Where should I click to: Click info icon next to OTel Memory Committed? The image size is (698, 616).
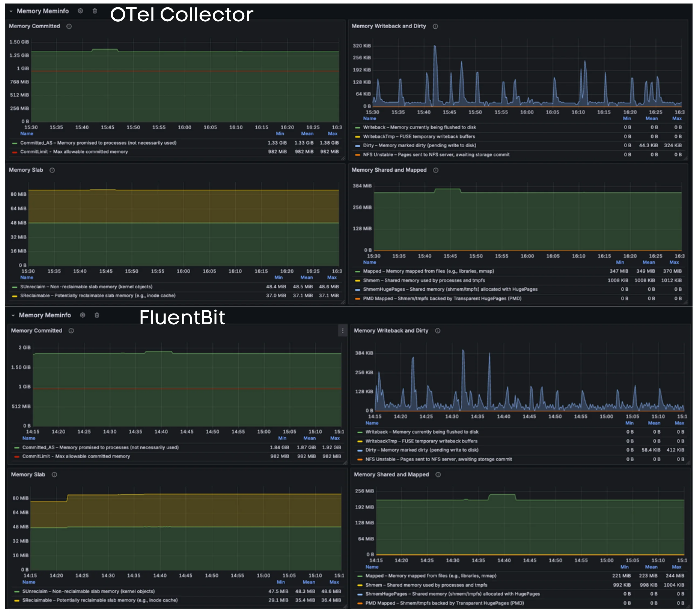point(69,26)
